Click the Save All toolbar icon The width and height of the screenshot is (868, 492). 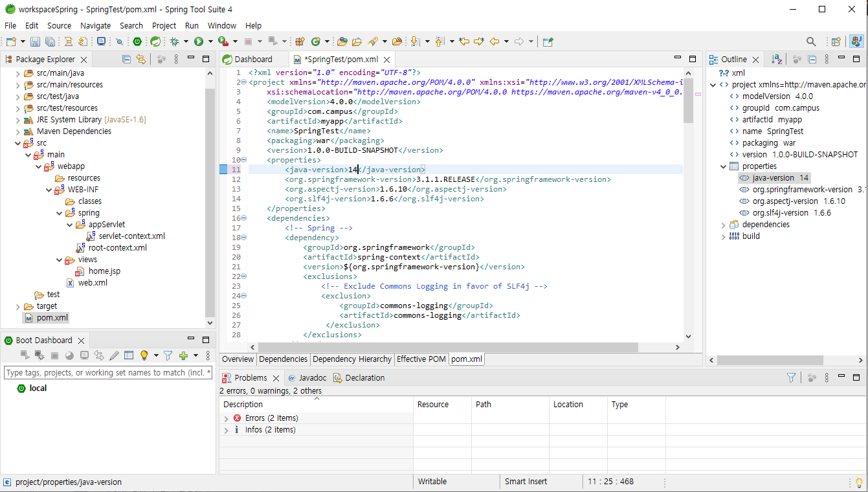point(50,41)
